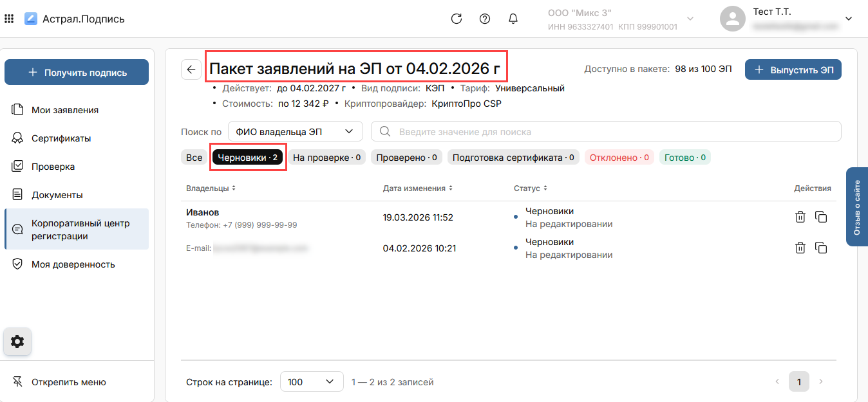The width and height of the screenshot is (868, 402).
Task: Select the Отклонено status filter
Action: pyautogui.click(x=619, y=158)
